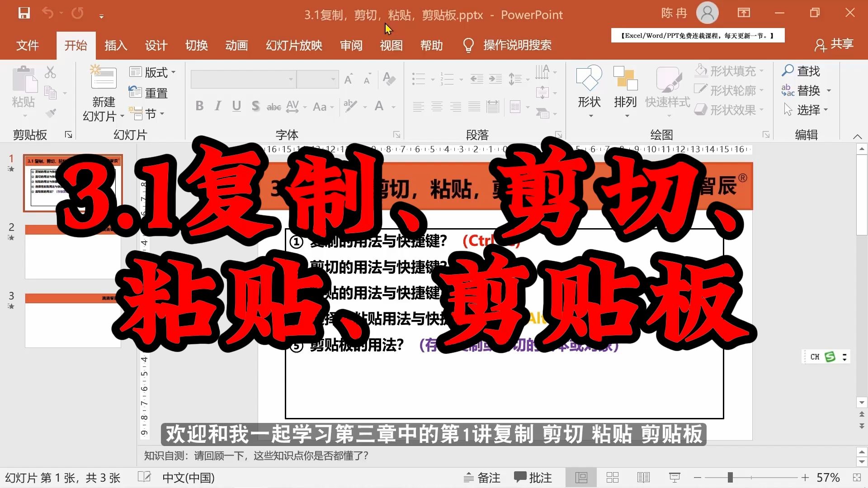The width and height of the screenshot is (868, 488).
Task: Switch to Reading view icon
Action: [643, 478]
